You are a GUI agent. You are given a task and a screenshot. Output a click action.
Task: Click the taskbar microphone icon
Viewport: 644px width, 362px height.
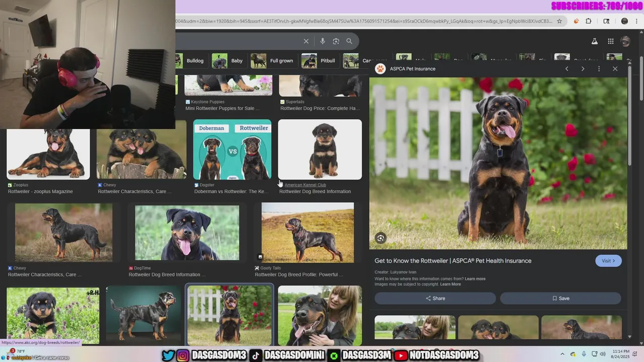click(584, 354)
